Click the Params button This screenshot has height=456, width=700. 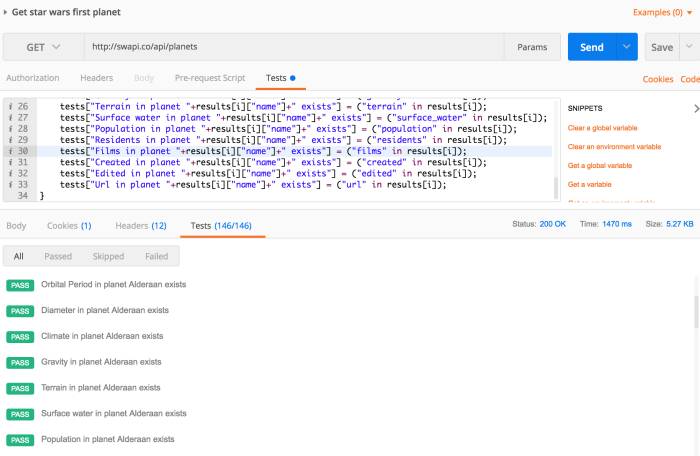click(531, 47)
